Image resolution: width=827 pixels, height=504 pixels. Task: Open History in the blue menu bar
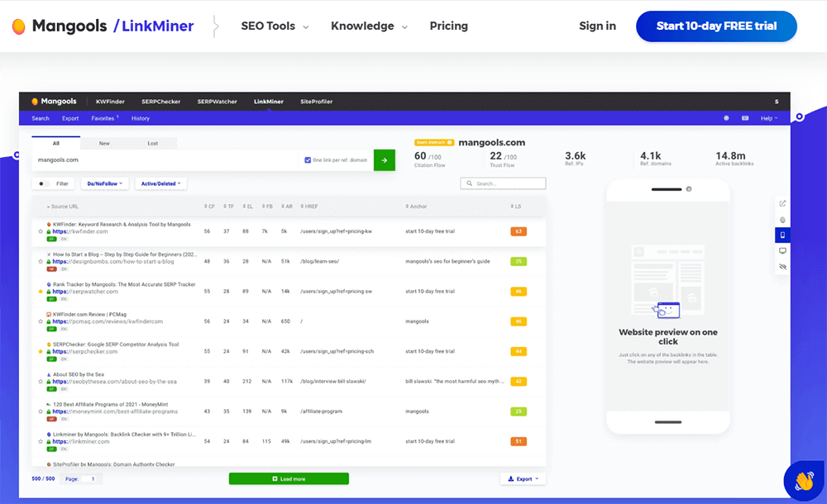141,119
